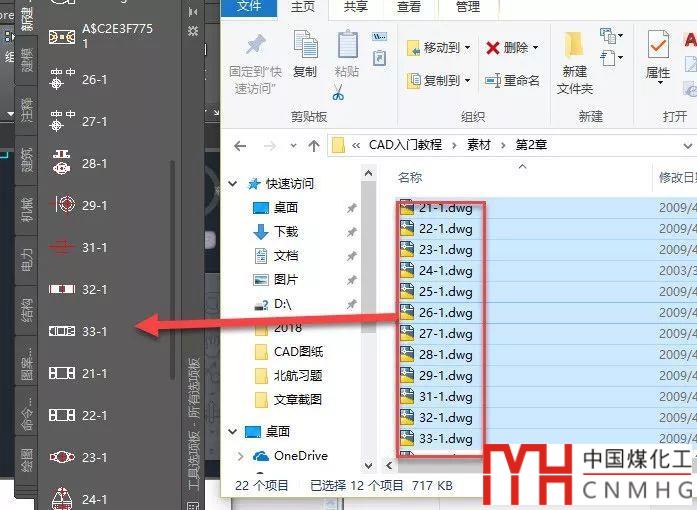Viewport: 697px width, 510px height.
Task: Click the Cut scissors icon
Action: pyautogui.click(x=338, y=92)
